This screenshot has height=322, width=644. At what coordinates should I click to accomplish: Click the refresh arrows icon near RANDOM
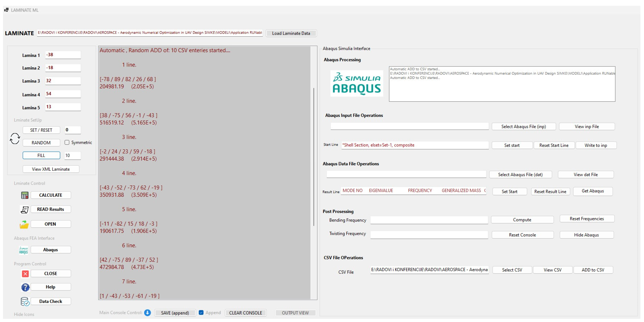tap(15, 139)
